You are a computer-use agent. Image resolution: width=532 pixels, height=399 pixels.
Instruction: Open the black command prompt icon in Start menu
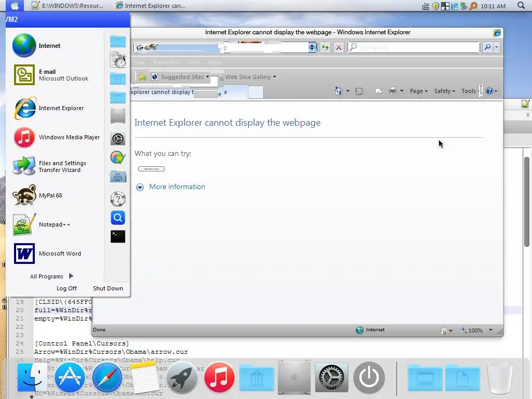118,236
